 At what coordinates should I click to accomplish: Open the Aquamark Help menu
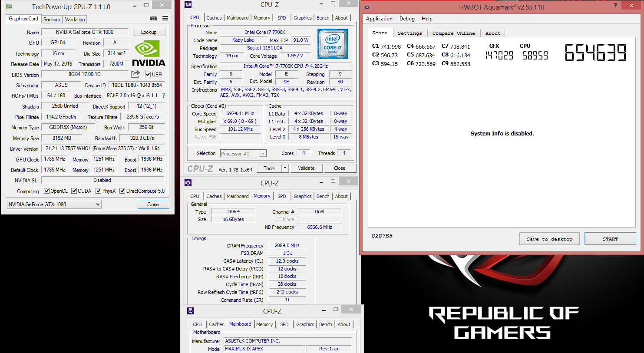click(427, 19)
